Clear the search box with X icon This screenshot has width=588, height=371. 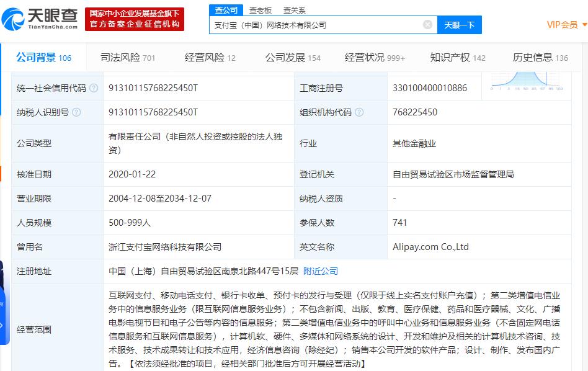tap(427, 25)
